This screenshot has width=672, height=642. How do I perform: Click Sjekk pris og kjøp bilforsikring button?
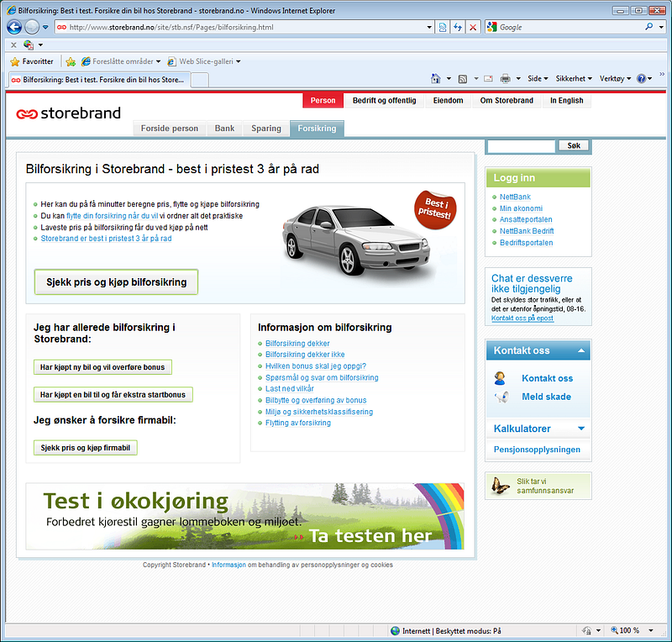tap(116, 282)
